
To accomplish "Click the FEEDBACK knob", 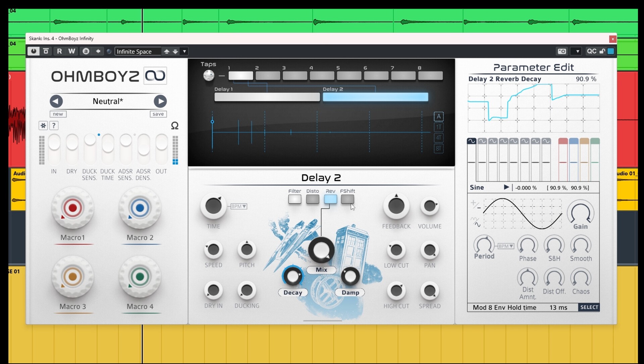I will click(396, 206).
